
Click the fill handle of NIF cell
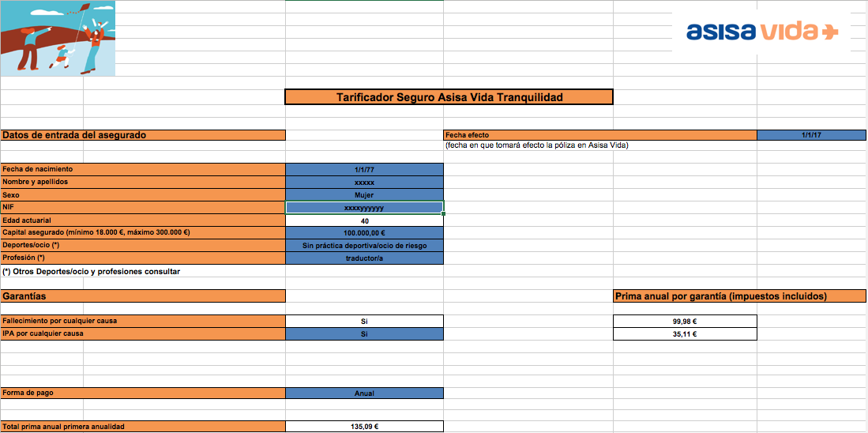point(443,213)
